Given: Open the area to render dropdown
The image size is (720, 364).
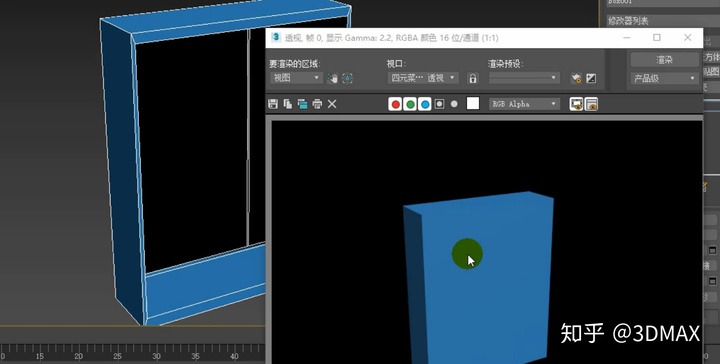Looking at the screenshot, I should 296,78.
